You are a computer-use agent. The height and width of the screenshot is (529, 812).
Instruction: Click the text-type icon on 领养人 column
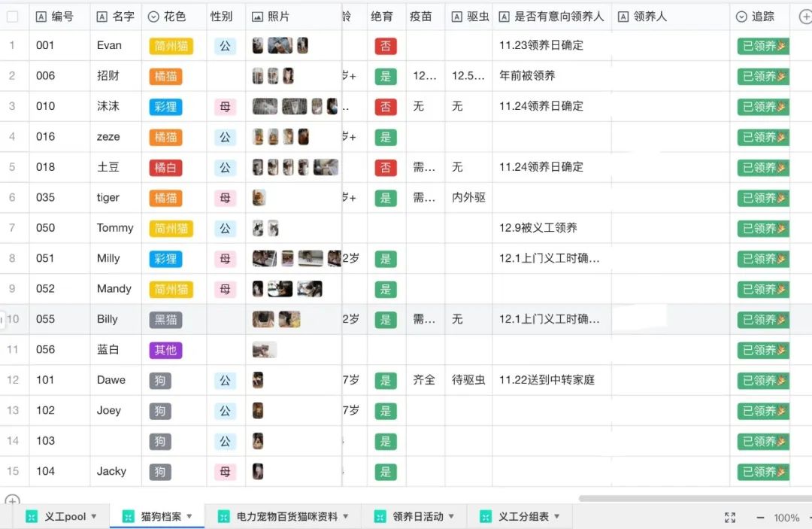pyautogui.click(x=623, y=17)
